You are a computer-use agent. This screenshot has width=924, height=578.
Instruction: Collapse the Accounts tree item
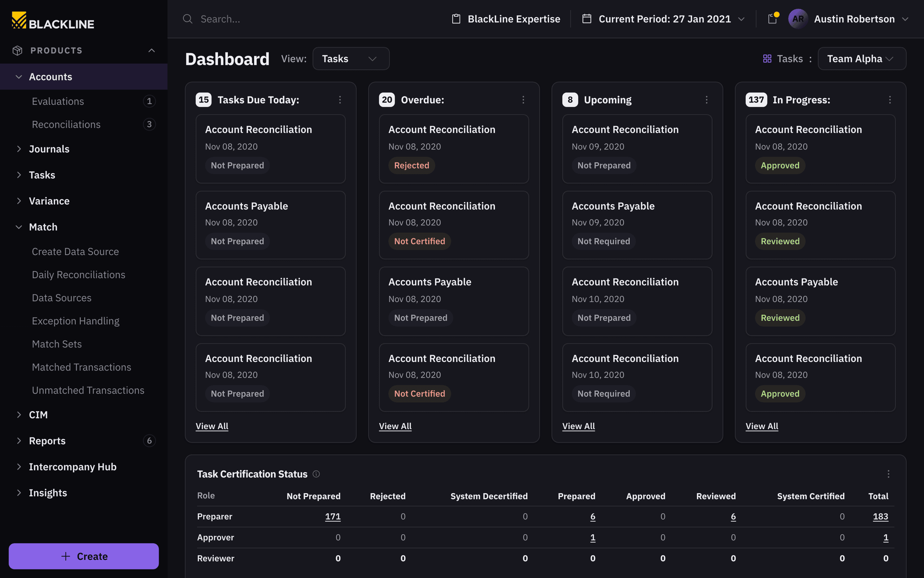19,77
